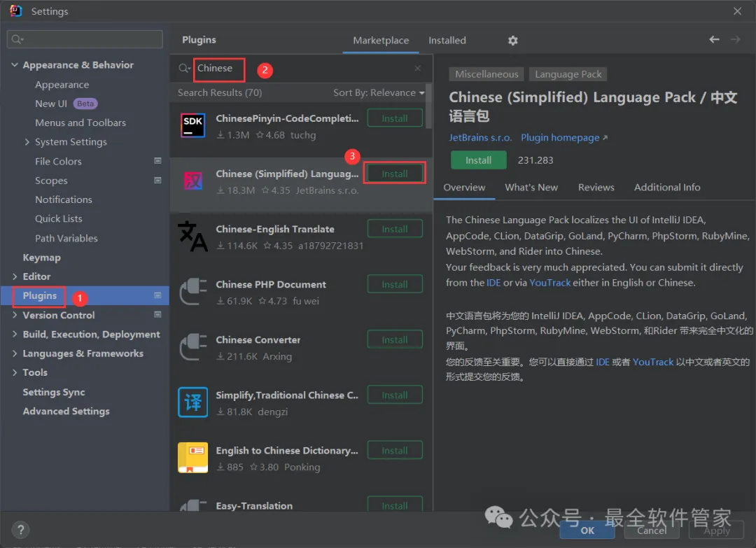The height and width of the screenshot is (548, 756).
Task: Install Chinese Converter plugin
Action: coord(395,340)
